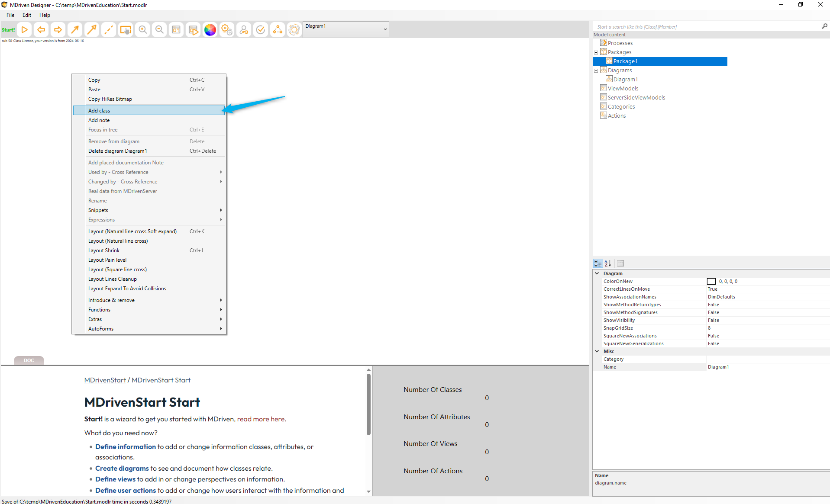
Task: Collapse the Packages tree node
Action: click(596, 52)
